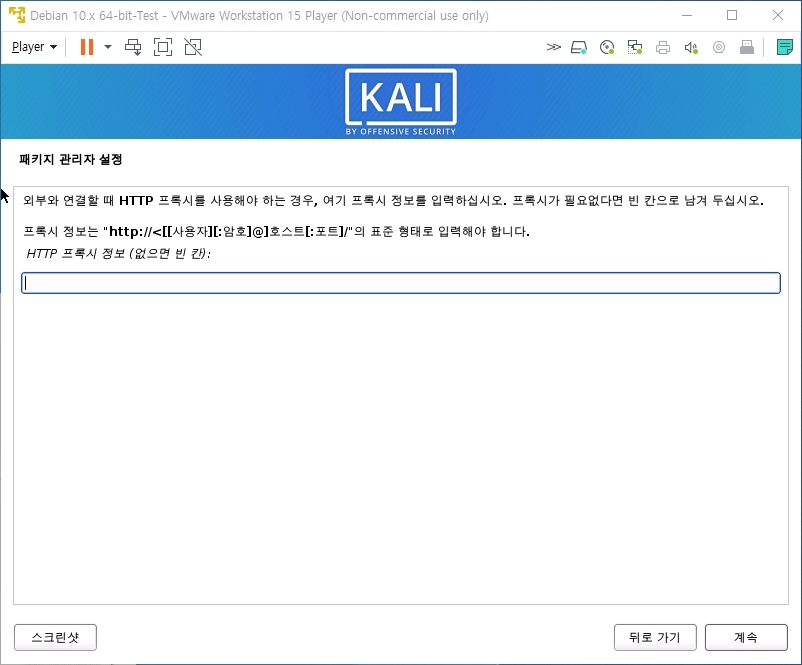Toggle Unity mode icon
802x665 pixels.
(193, 47)
